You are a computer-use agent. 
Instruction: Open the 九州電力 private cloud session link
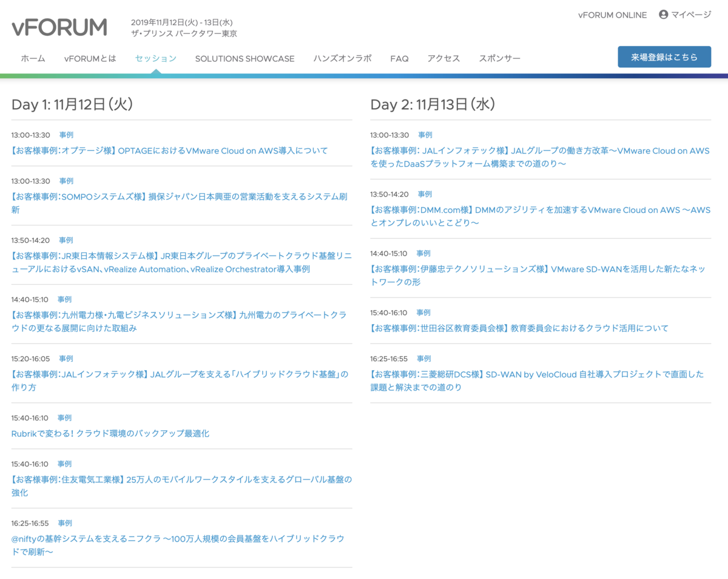click(179, 322)
